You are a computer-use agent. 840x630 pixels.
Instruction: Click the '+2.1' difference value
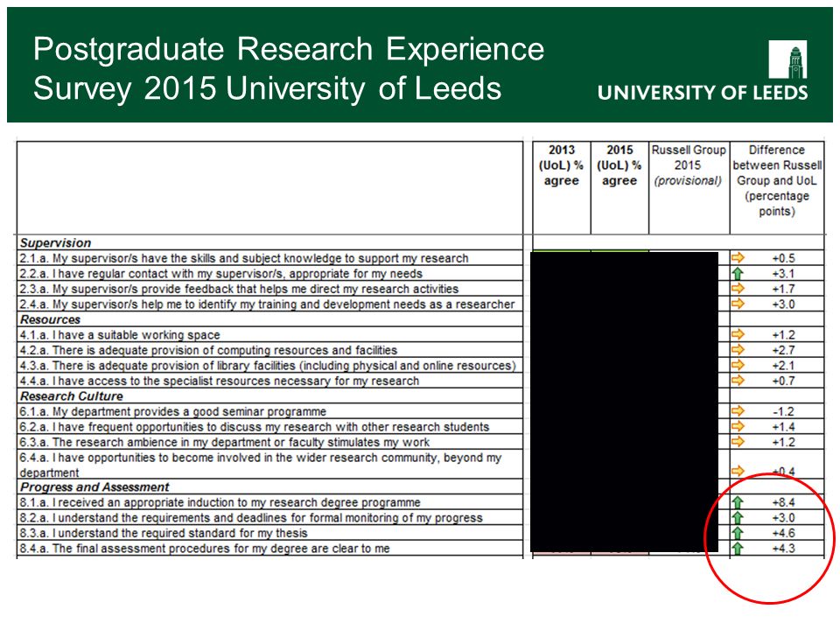[783, 366]
